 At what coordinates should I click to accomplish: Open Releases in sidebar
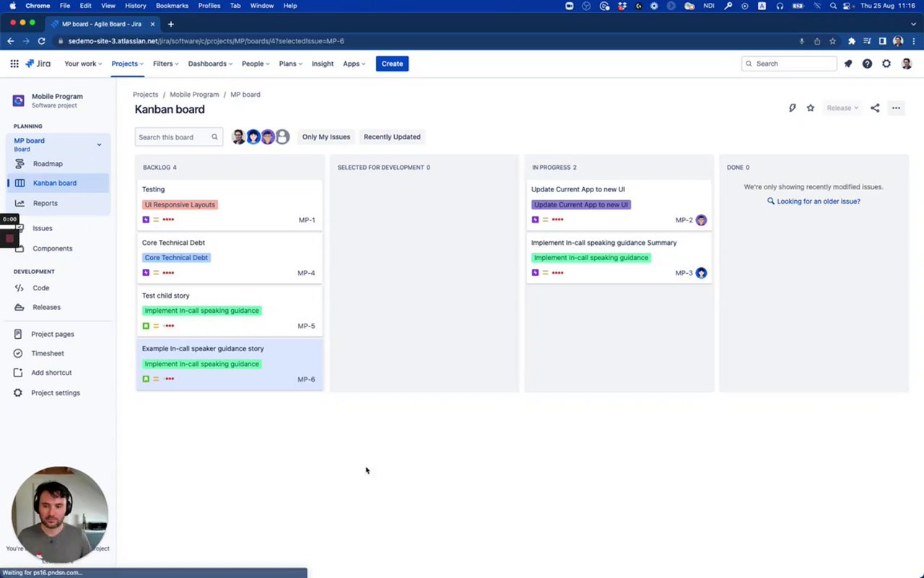pos(58,307)
